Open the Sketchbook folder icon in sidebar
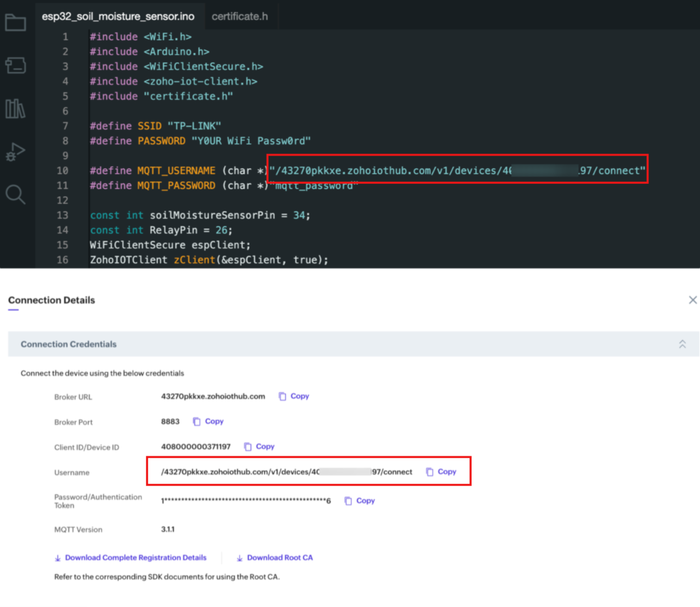Viewport: 700px width, 607px height. (15, 22)
